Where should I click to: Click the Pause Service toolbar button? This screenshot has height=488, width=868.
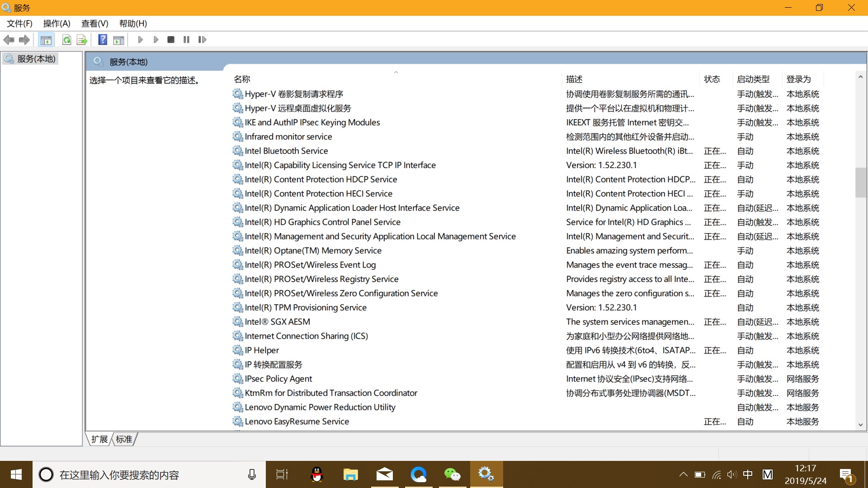coord(186,40)
